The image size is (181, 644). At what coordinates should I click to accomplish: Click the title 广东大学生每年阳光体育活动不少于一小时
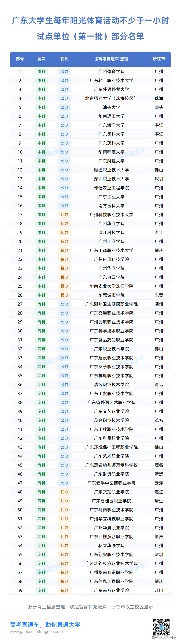[90, 20]
